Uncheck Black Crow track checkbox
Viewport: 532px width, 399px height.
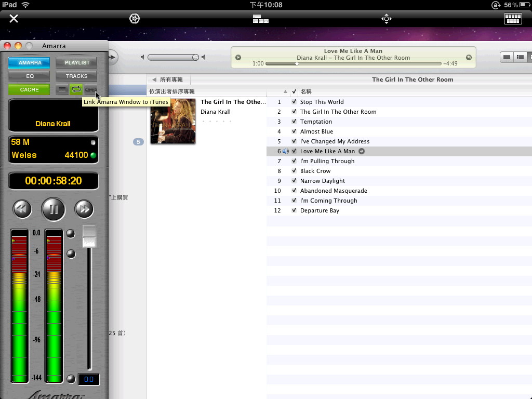tap(294, 170)
